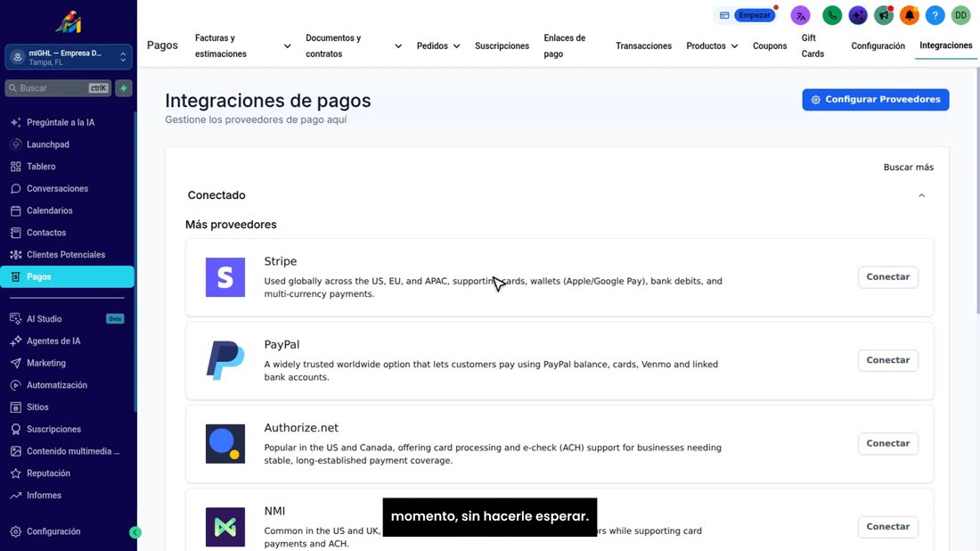Select Pagos in the sidebar
Viewport: 980px width, 551px height.
pos(68,276)
